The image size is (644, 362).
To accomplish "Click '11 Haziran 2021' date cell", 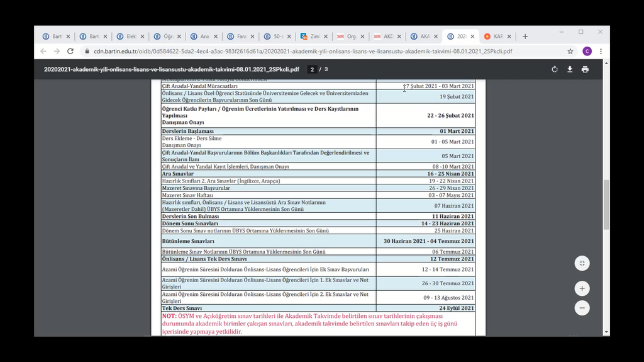I will (453, 217).
